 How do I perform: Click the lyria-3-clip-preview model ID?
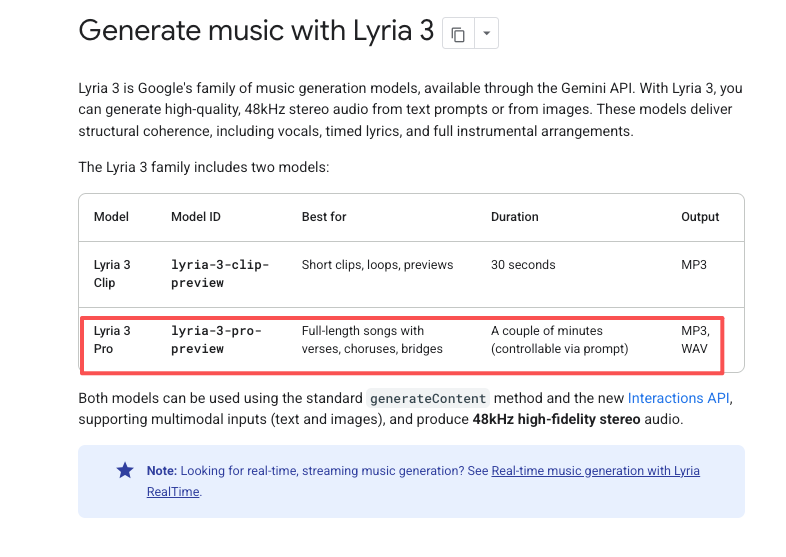220,274
